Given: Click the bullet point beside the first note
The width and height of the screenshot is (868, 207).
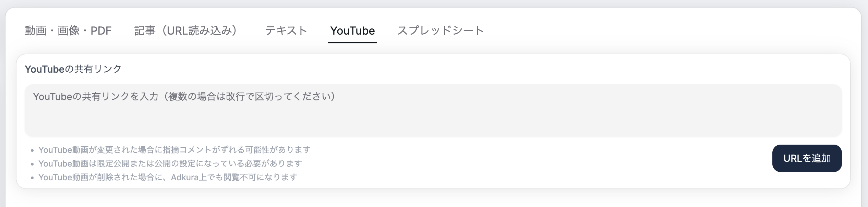Looking at the screenshot, I should coord(32,149).
